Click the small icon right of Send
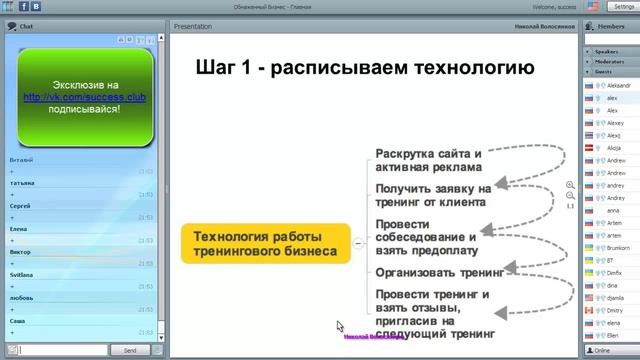The height and width of the screenshot is (360, 640). tap(157, 350)
